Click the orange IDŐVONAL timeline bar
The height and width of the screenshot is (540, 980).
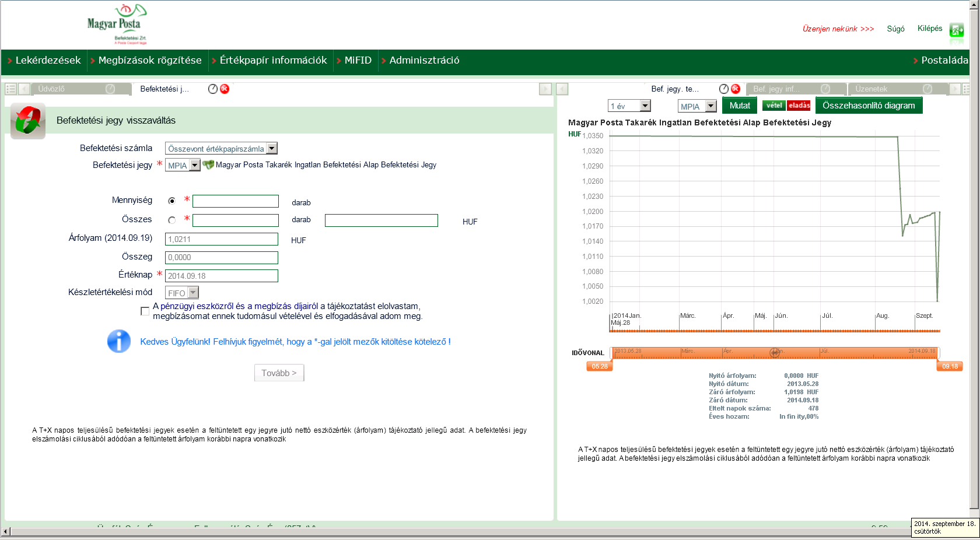[775, 352]
